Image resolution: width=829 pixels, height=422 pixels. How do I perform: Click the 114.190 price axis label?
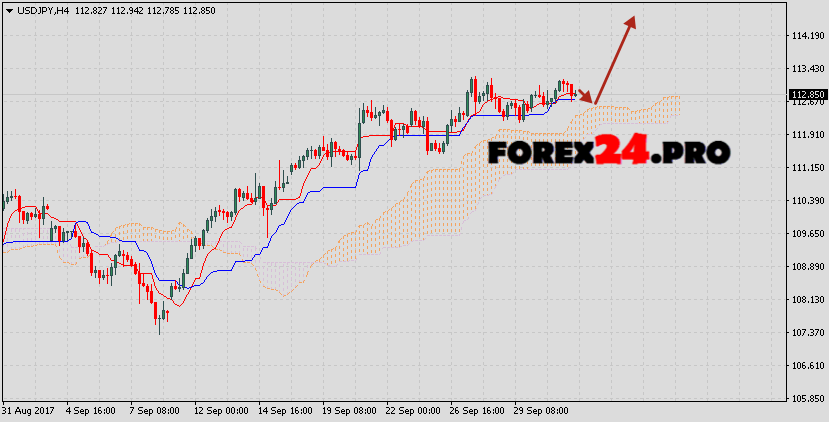click(806, 36)
